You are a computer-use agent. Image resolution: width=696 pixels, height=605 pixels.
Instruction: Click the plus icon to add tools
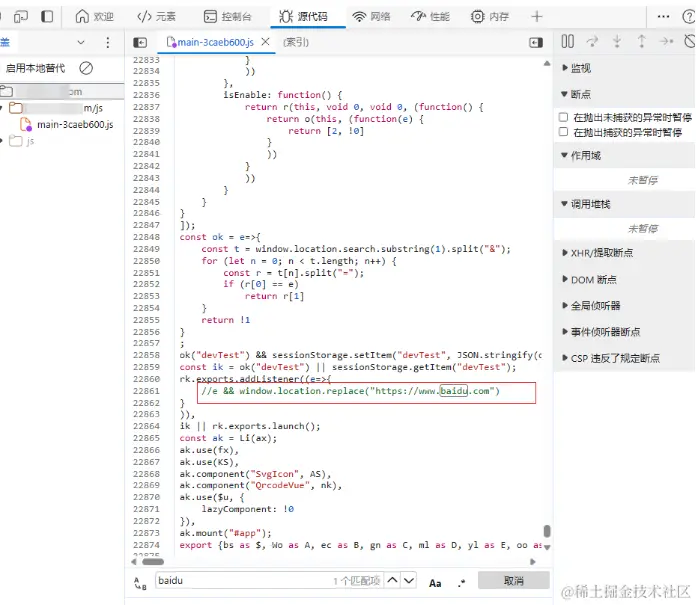click(x=537, y=17)
